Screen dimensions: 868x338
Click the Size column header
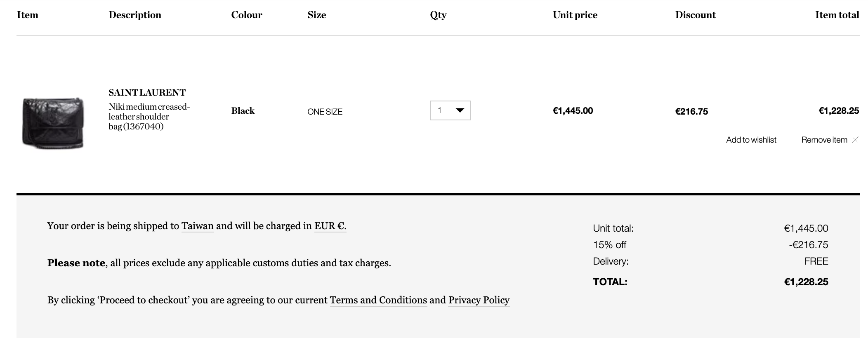coord(316,15)
